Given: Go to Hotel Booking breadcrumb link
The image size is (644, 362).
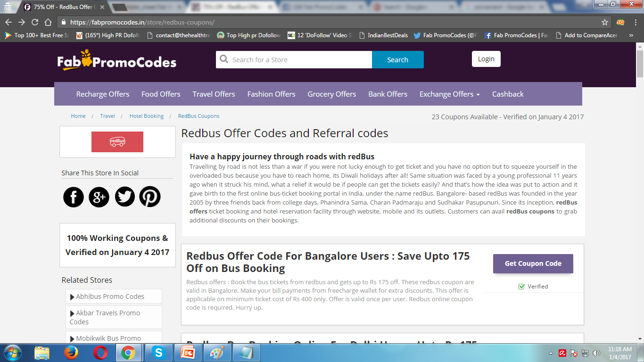Looking at the screenshot, I should pyautogui.click(x=147, y=116).
